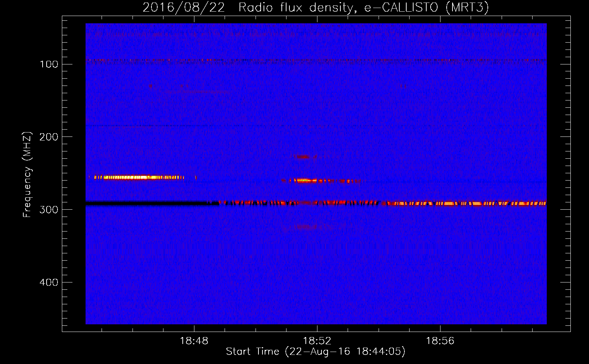Click the 100 frequency tick label
The height and width of the screenshot is (364, 589).
click(x=49, y=64)
